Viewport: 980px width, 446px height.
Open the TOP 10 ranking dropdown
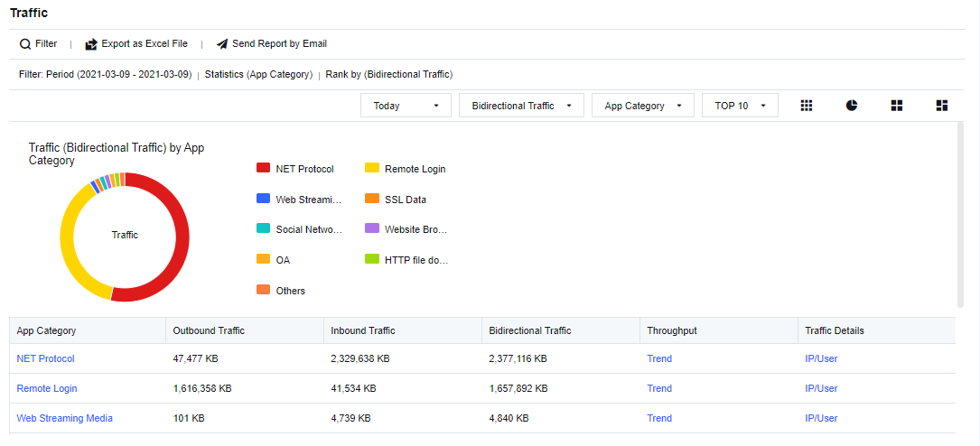point(739,106)
